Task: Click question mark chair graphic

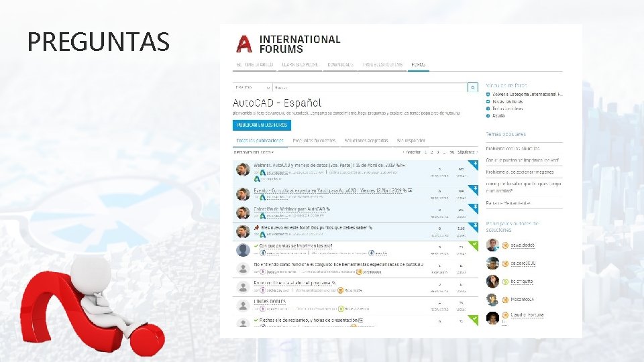Action: coord(93,304)
